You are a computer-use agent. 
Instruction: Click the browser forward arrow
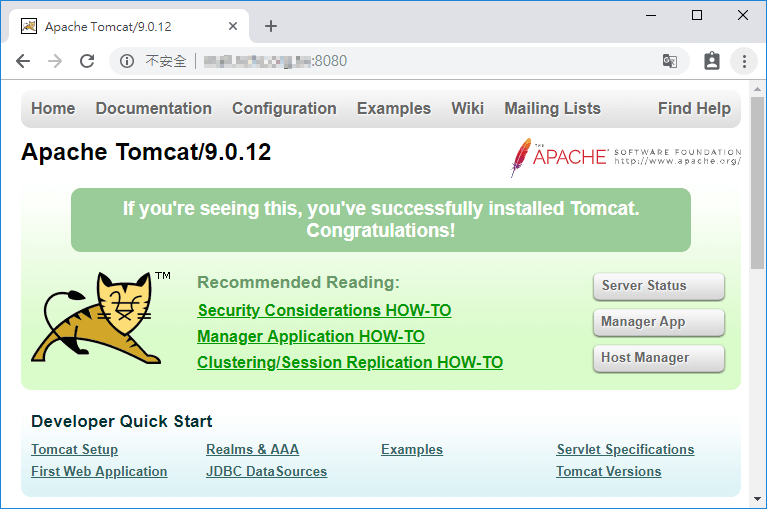click(x=55, y=61)
